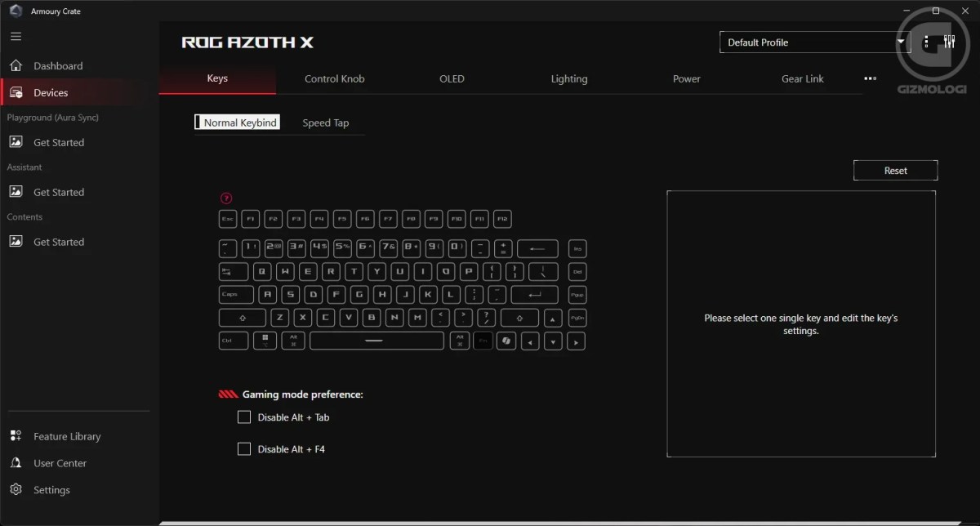Image resolution: width=980 pixels, height=526 pixels.
Task: Open Get Started under Playground (Aura Sync)
Action: [x=58, y=143]
